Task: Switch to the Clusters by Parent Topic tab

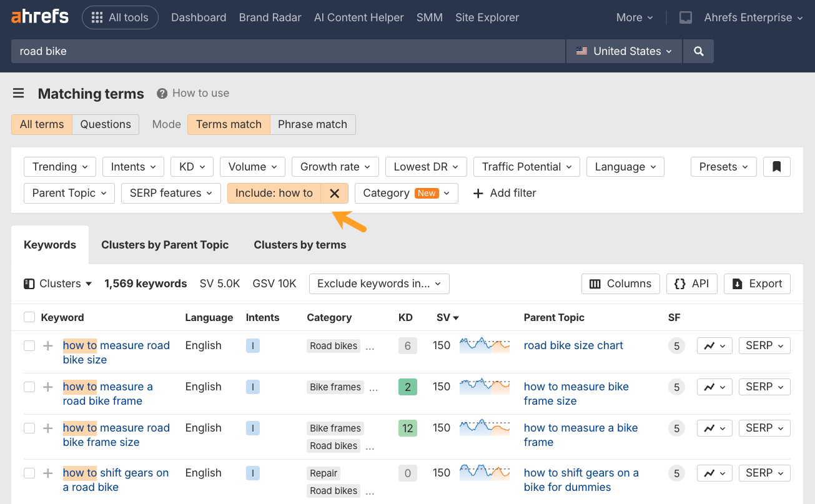Action: point(165,244)
